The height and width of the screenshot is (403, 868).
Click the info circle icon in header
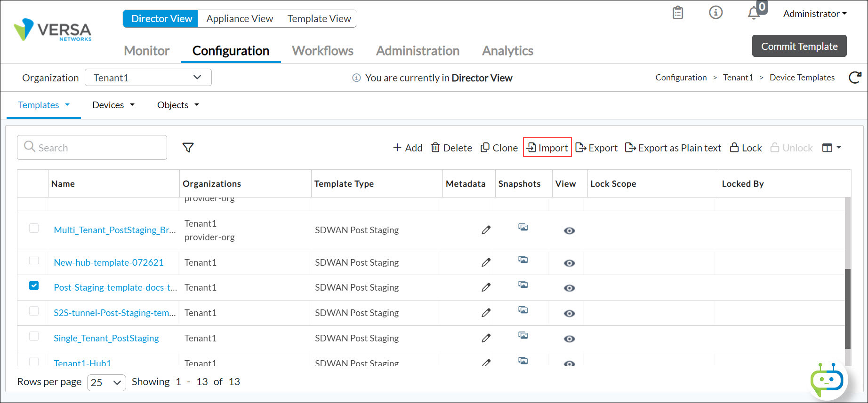click(715, 13)
